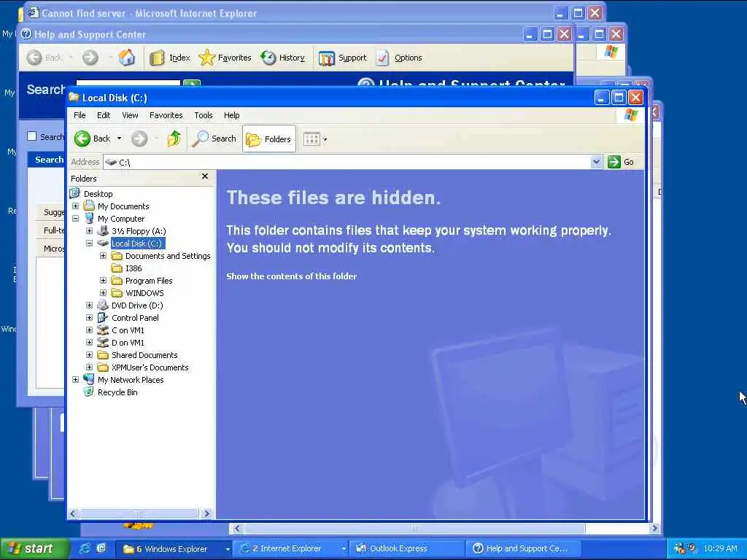Select the C on VM1 network drive icon
Image resolution: width=747 pixels, height=560 pixels.
point(102,330)
